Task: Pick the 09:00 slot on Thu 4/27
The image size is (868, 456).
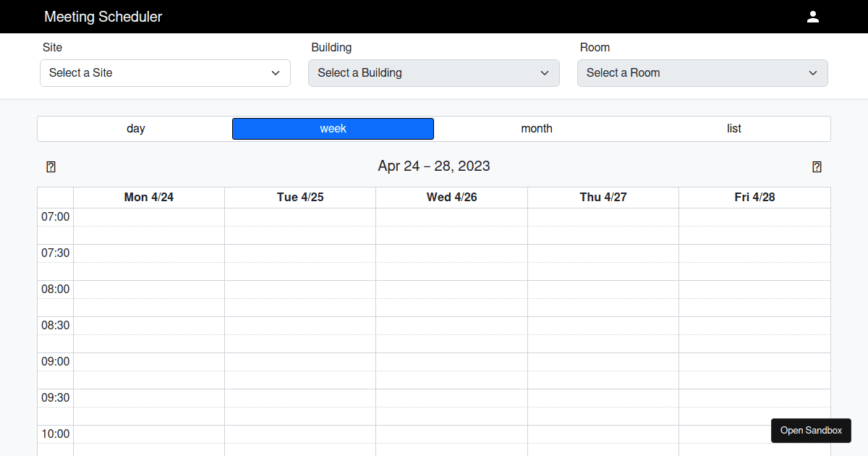Action: (603, 362)
